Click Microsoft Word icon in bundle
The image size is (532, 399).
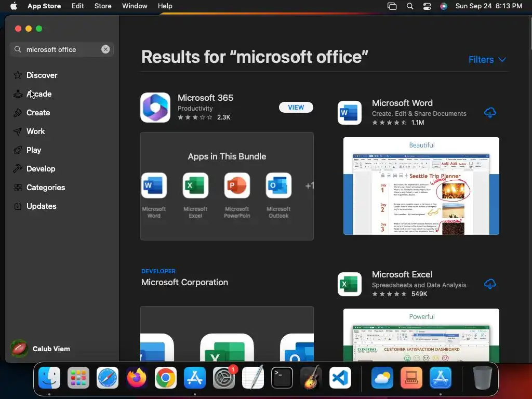click(154, 185)
